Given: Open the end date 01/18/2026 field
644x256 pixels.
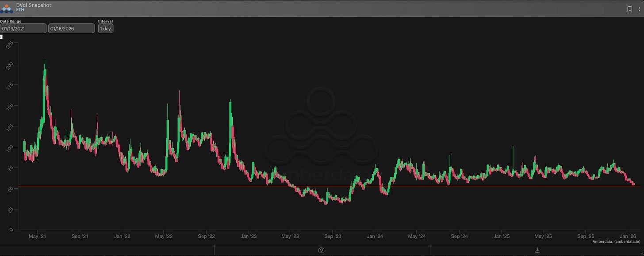Looking at the screenshot, I should [71, 28].
